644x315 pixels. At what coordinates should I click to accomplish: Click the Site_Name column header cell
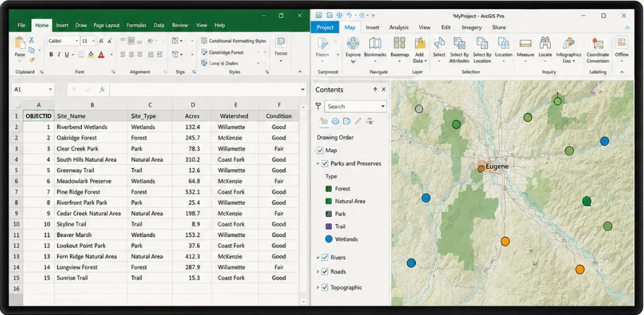92,117
